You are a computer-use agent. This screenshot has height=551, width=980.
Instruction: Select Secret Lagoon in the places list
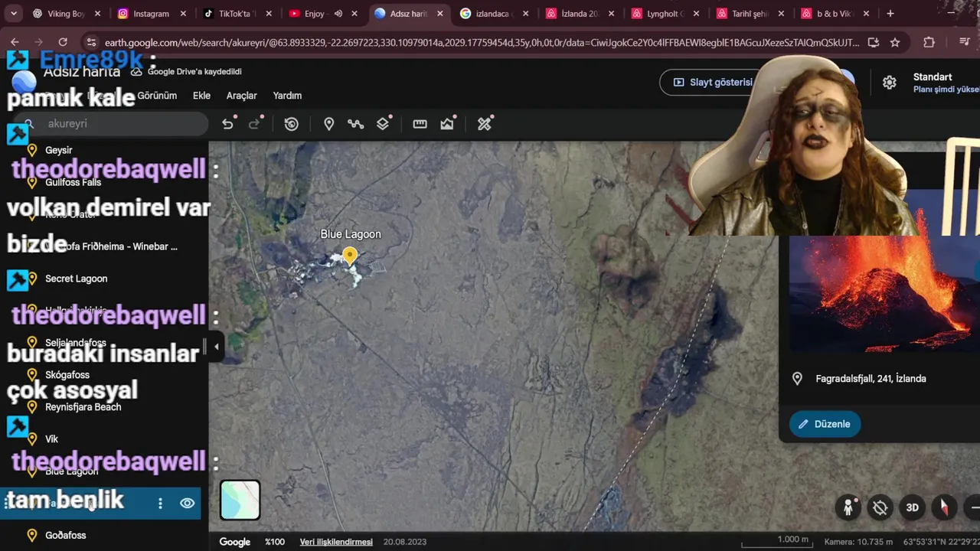[76, 279]
